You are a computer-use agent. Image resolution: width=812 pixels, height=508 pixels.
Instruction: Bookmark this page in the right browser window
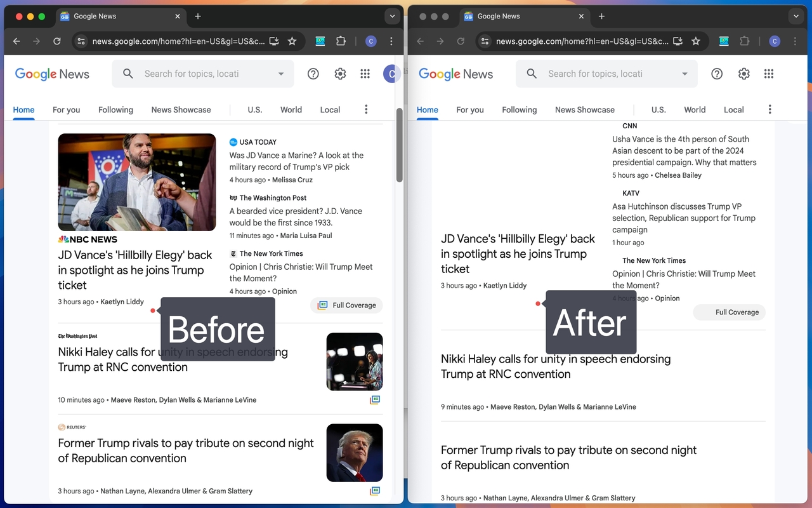(x=695, y=41)
